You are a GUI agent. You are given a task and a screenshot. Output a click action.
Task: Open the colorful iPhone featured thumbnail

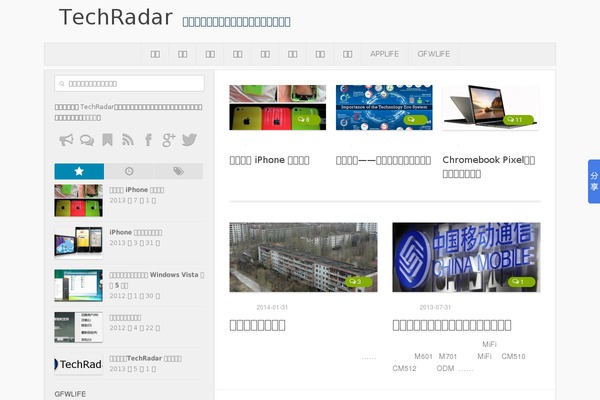(277, 108)
